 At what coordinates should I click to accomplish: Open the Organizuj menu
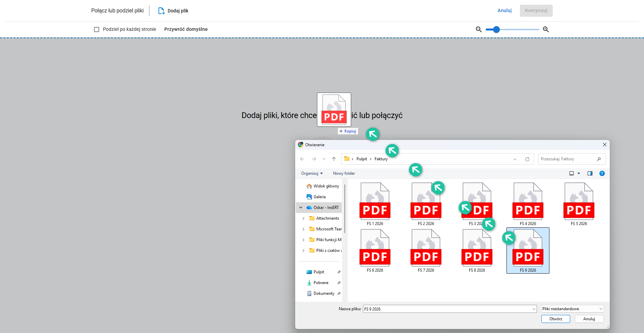(x=312, y=173)
